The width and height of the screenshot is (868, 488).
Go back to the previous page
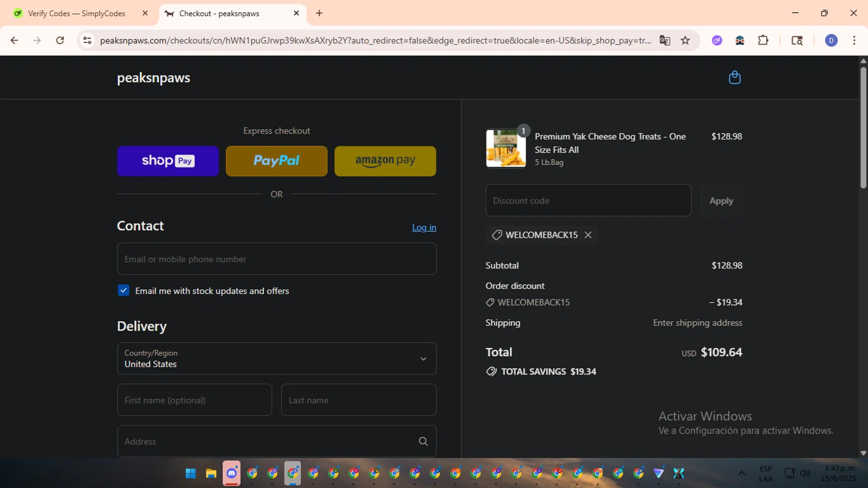coord(14,41)
